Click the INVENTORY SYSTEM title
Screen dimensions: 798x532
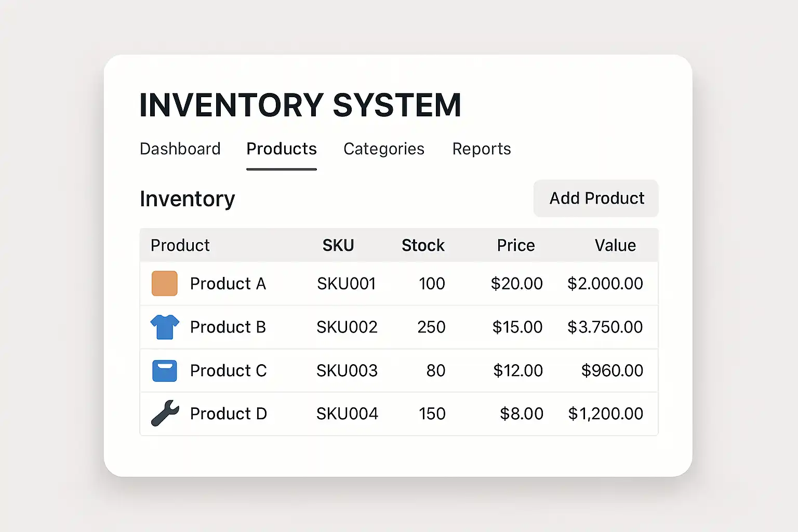pos(300,105)
